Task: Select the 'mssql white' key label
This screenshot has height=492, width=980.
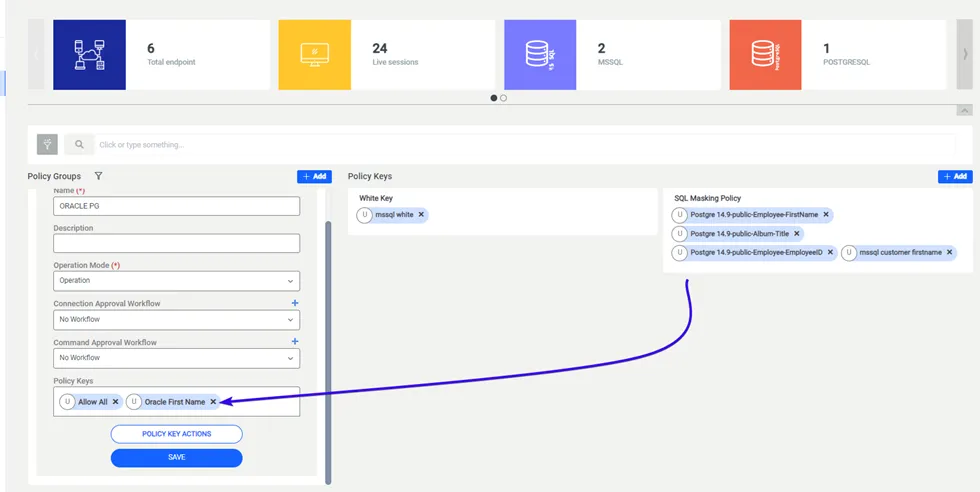Action: (394, 214)
